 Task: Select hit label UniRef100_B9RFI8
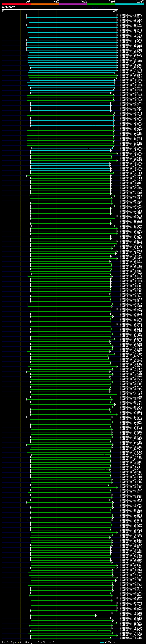[131, 30]
